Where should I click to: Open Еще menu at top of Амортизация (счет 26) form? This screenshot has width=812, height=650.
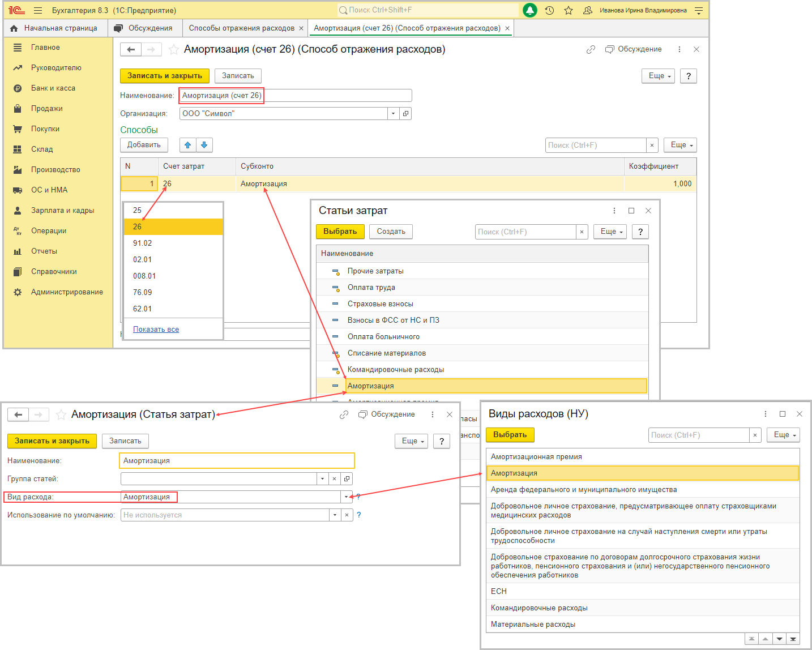coord(658,76)
